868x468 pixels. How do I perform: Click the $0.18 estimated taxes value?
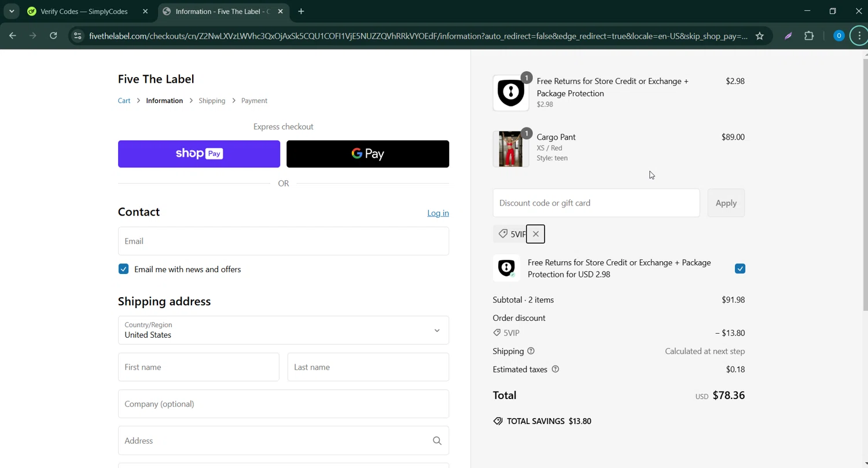tap(735, 370)
